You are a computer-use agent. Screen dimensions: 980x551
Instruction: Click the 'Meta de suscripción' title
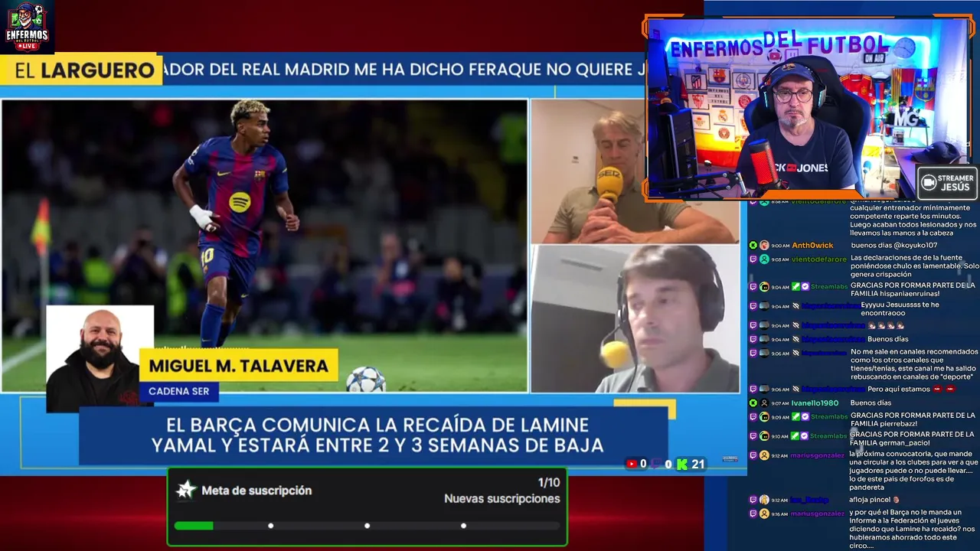[x=256, y=491]
